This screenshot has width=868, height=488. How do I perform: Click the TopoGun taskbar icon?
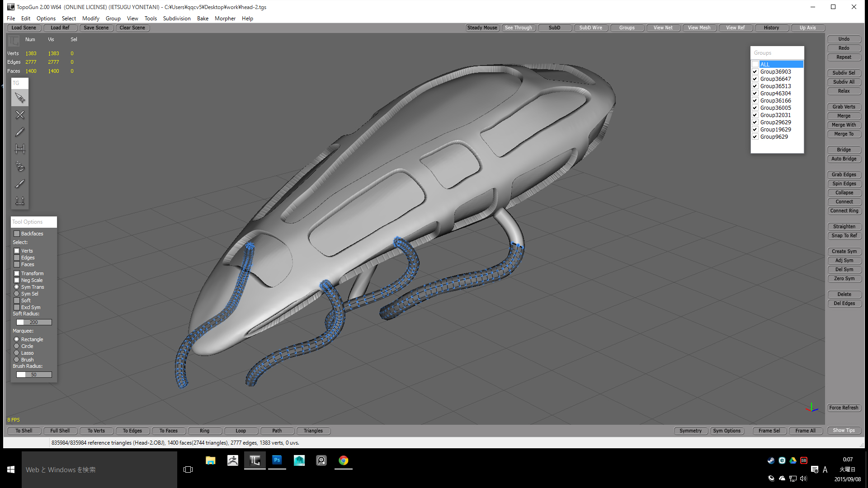(x=255, y=460)
